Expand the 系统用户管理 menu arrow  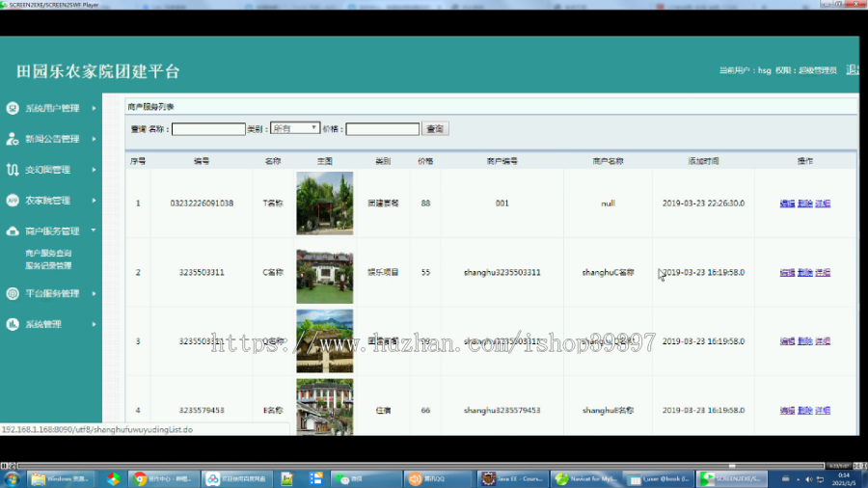click(x=94, y=108)
